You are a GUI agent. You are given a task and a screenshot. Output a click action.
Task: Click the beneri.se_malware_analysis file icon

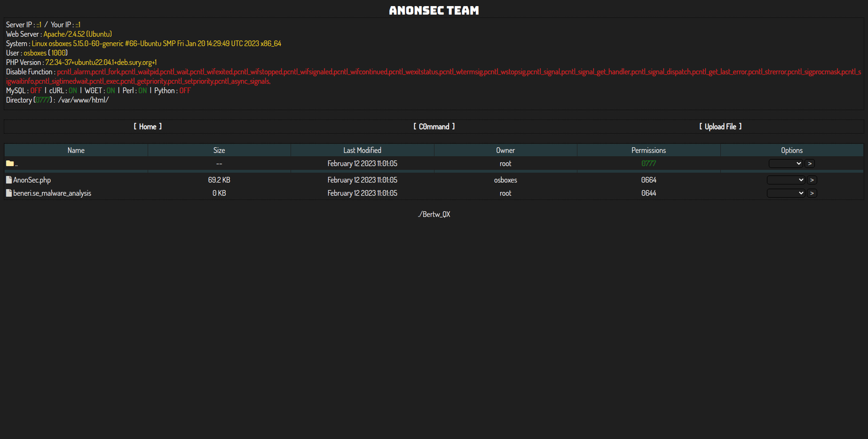[x=9, y=193]
